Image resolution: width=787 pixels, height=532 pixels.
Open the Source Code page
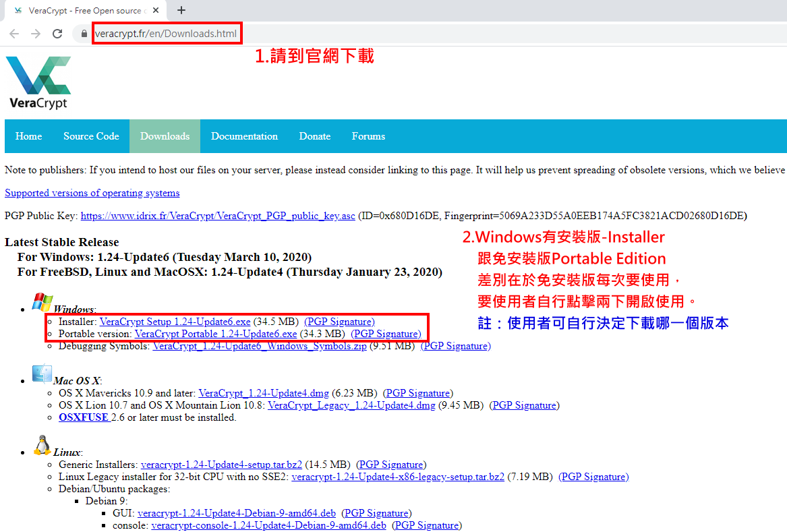91,136
